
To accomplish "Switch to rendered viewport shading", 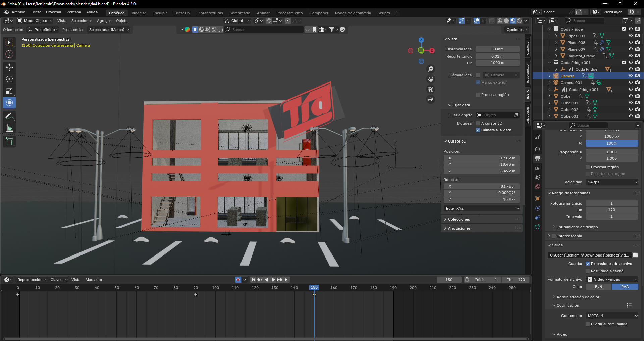I will 519,21.
